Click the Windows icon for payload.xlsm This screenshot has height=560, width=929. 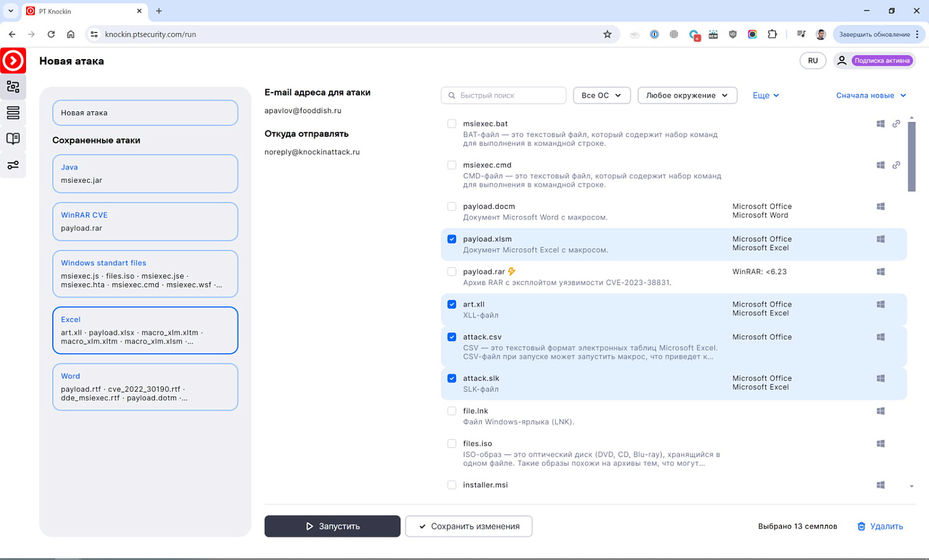tap(880, 239)
